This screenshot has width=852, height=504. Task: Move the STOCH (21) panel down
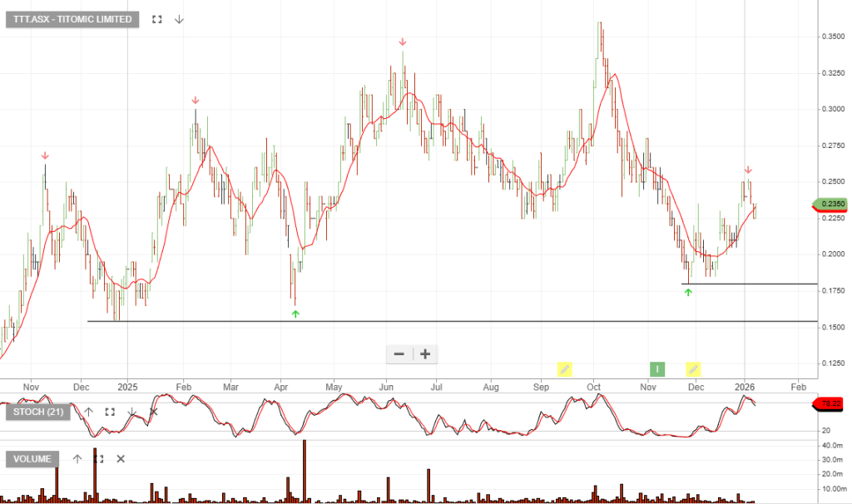pyautogui.click(x=131, y=412)
